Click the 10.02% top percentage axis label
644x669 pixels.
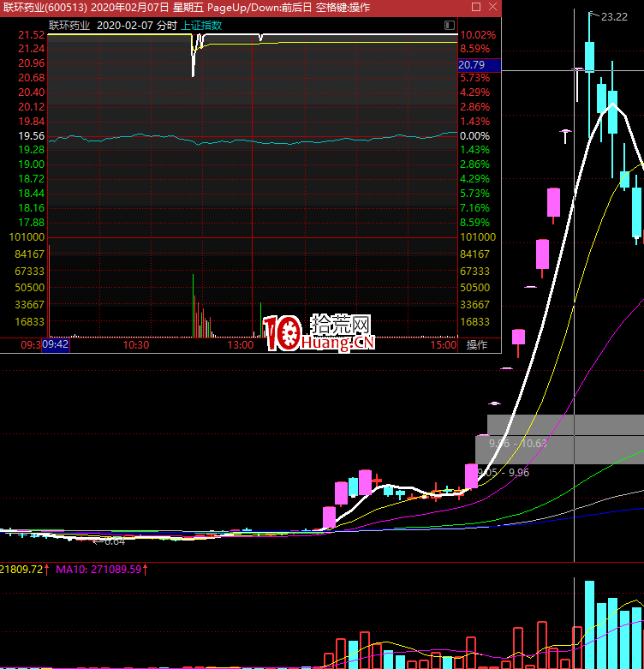pyautogui.click(x=477, y=35)
